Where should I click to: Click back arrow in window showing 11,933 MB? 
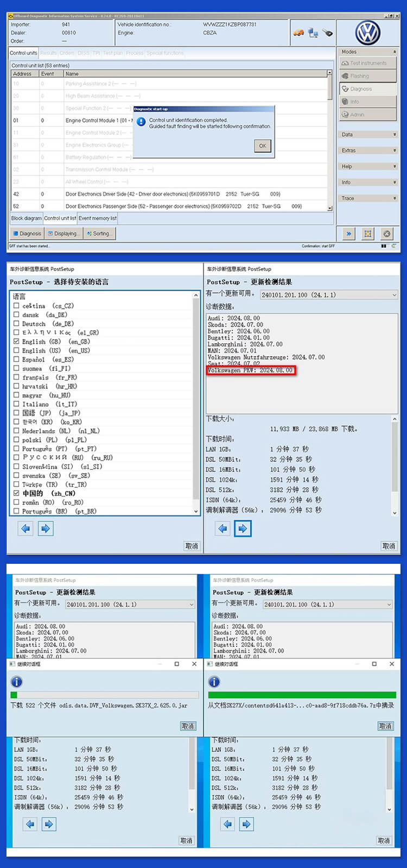[x=222, y=528]
